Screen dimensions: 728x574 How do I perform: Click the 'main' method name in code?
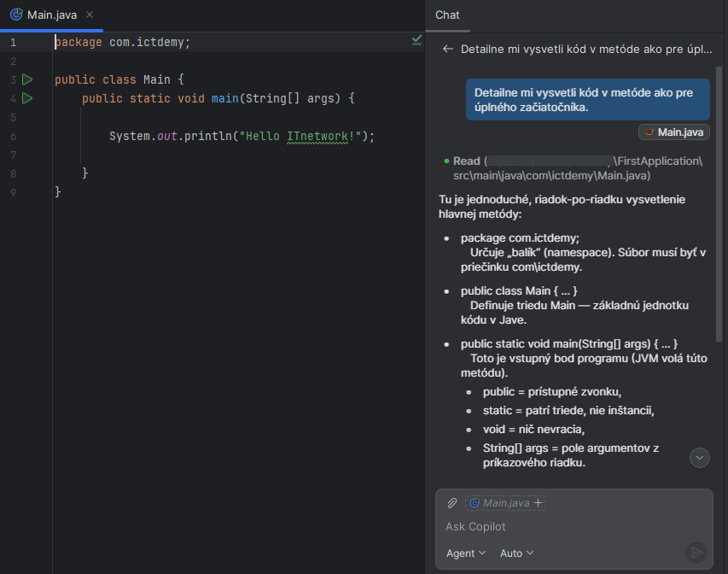click(224, 98)
